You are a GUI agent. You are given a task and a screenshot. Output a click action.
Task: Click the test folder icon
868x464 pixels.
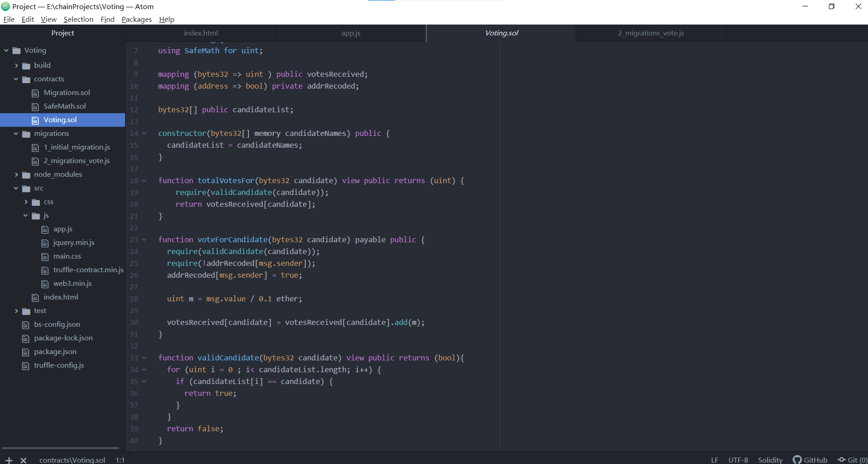pos(26,311)
